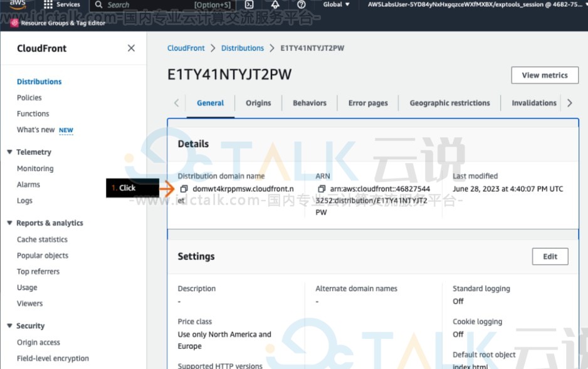Switch to the Behaviors tab
This screenshot has width=588, height=369.
[x=310, y=103]
